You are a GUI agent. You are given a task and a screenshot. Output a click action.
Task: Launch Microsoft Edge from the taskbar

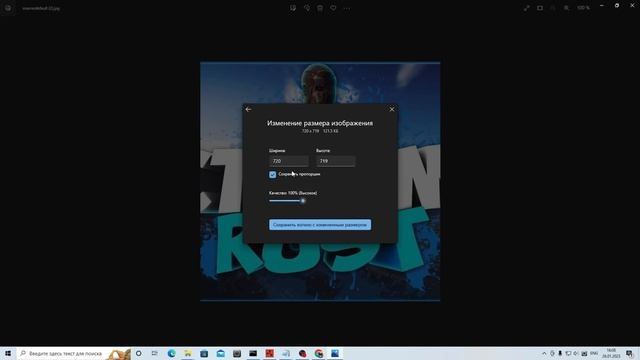tap(171, 353)
